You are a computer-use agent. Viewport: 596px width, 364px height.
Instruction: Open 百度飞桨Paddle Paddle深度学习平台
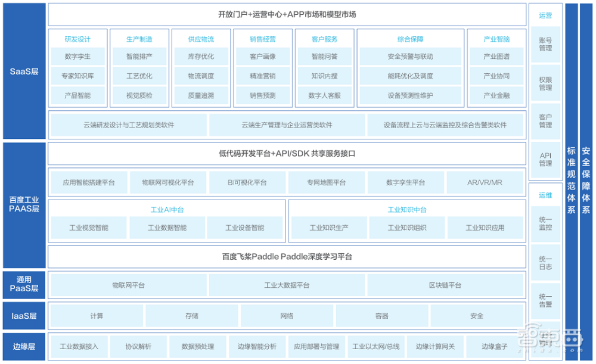[287, 257]
